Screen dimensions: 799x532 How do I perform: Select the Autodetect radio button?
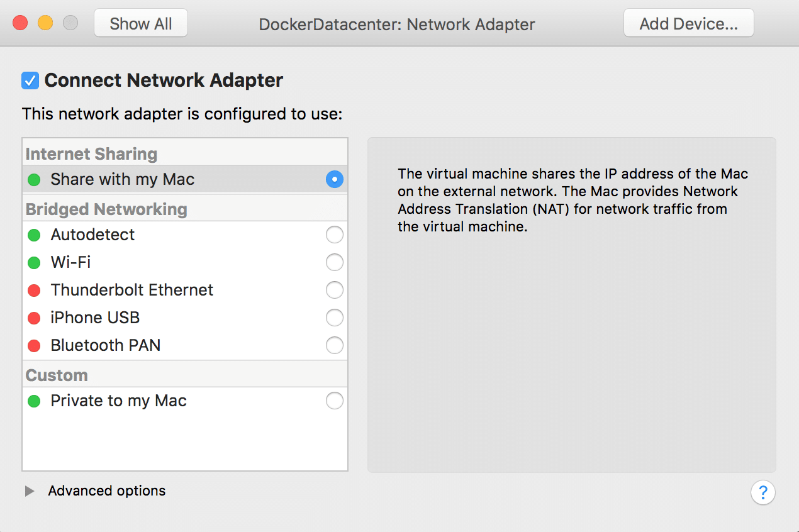tap(334, 235)
